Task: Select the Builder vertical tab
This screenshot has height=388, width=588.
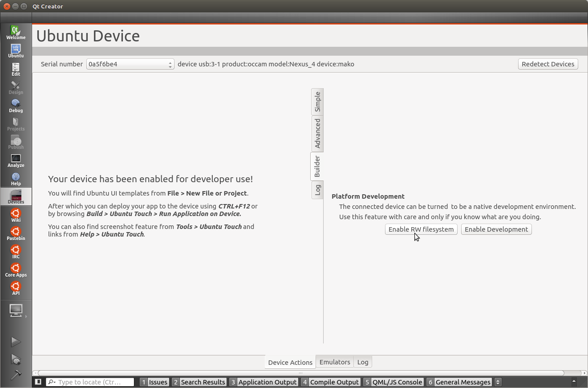Action: click(317, 167)
